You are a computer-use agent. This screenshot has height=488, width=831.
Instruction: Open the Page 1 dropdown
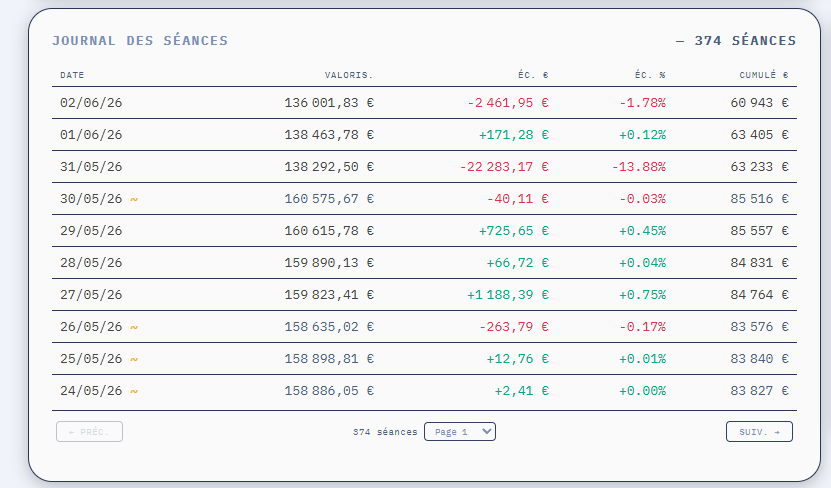tap(460, 432)
